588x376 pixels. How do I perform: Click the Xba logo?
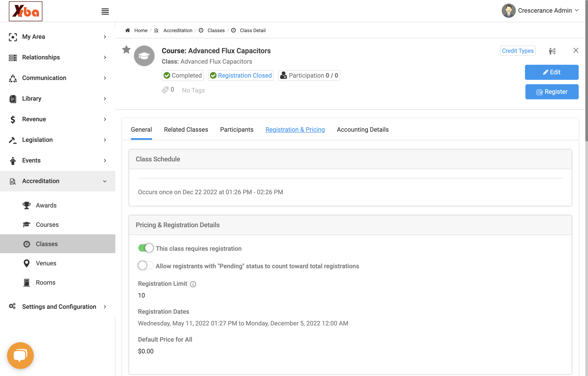[25, 11]
